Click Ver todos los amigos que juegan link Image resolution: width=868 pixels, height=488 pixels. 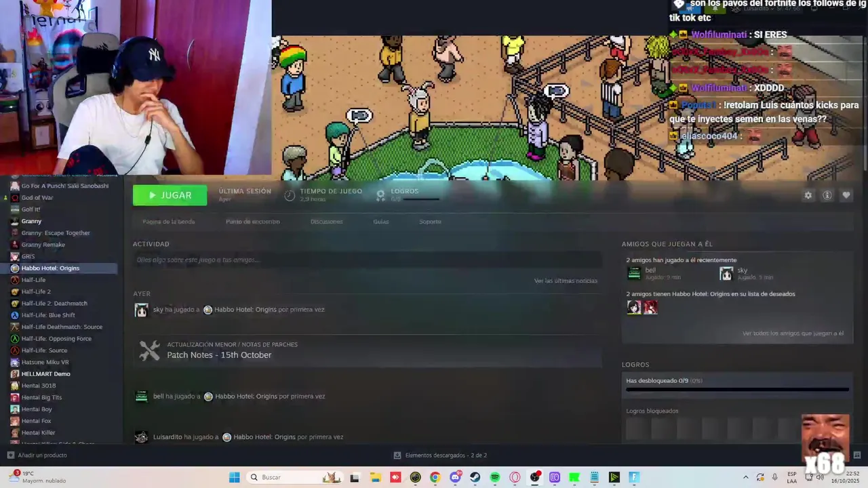[793, 333]
